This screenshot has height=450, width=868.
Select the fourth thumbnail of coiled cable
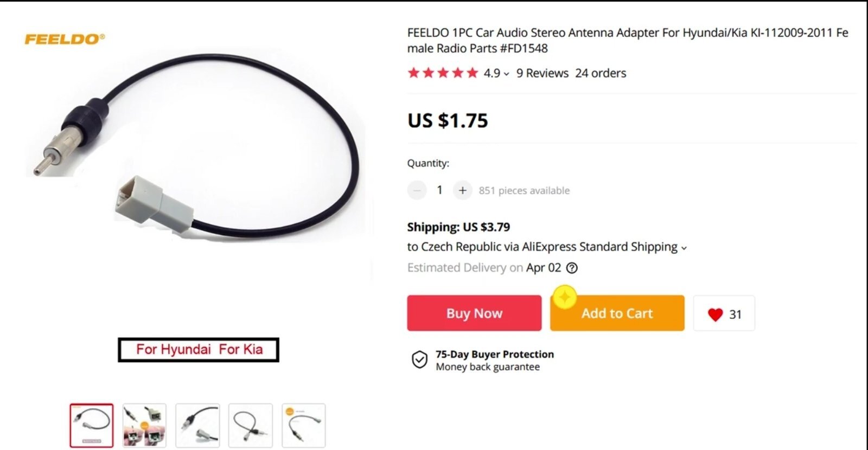click(251, 426)
